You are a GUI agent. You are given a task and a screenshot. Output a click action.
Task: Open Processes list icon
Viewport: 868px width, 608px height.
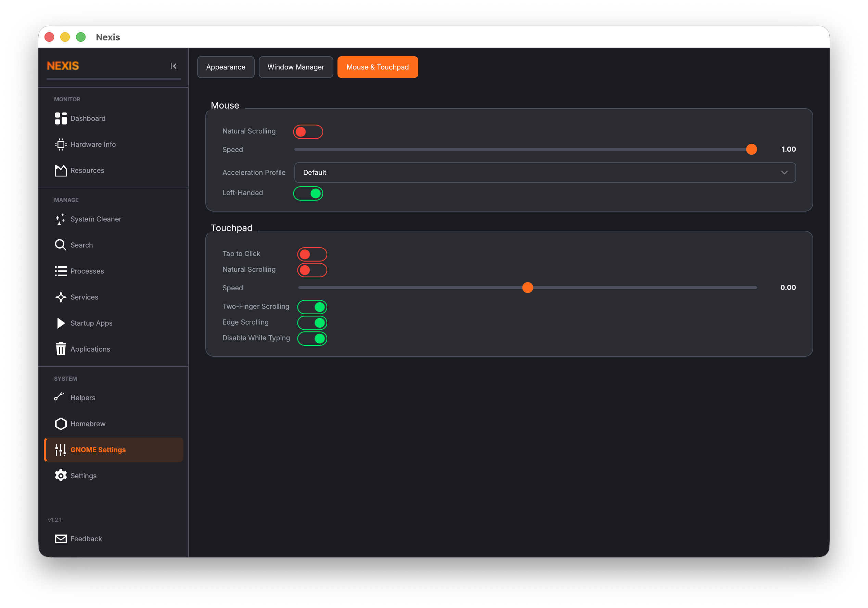[x=61, y=271]
